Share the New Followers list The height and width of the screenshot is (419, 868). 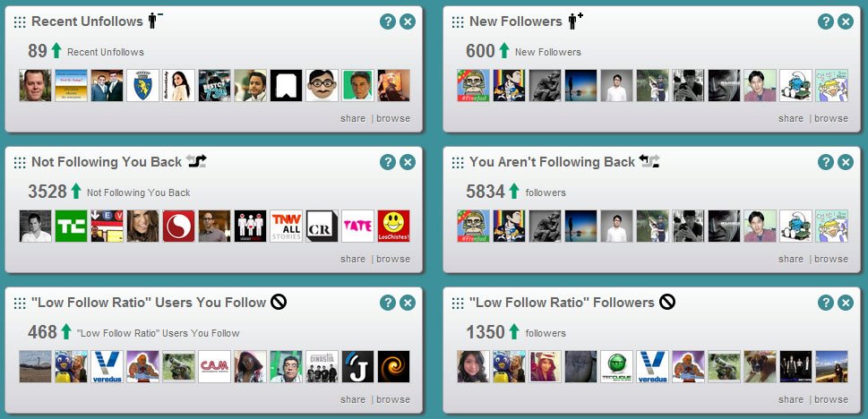click(x=790, y=118)
